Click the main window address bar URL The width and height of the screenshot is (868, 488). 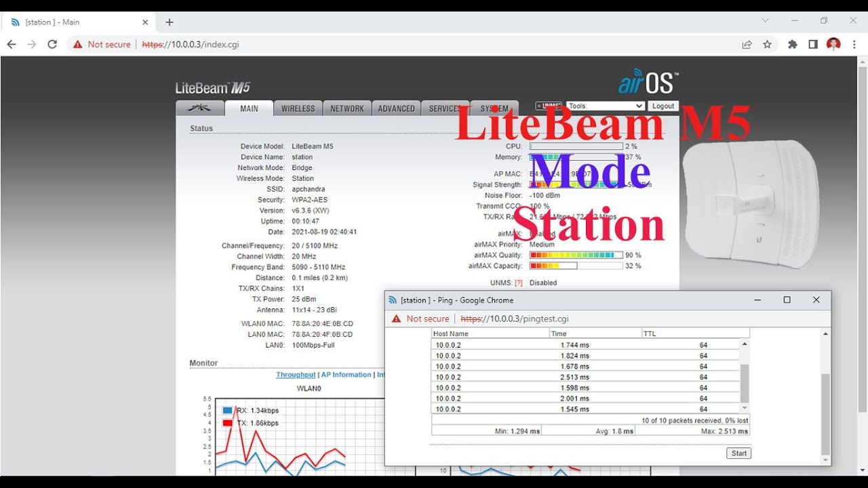[x=191, y=44]
